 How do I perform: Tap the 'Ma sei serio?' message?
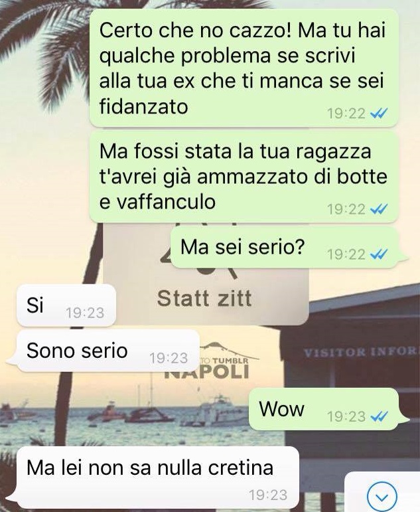point(285,247)
